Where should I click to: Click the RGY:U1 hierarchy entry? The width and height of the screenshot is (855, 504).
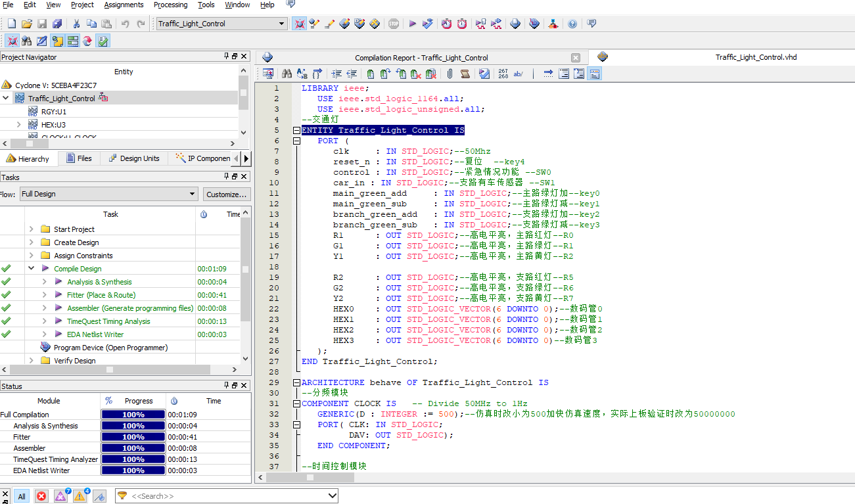coord(53,111)
